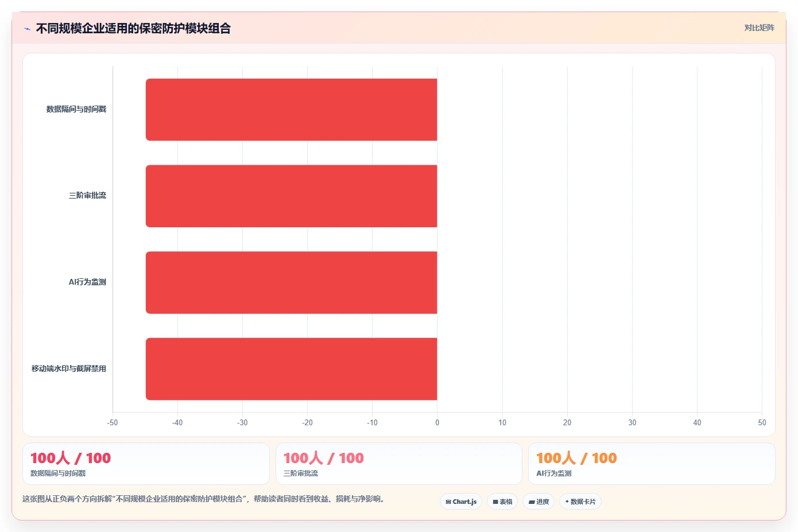Click the red bar for AI行为监测
798x532 pixels.
pos(292,282)
